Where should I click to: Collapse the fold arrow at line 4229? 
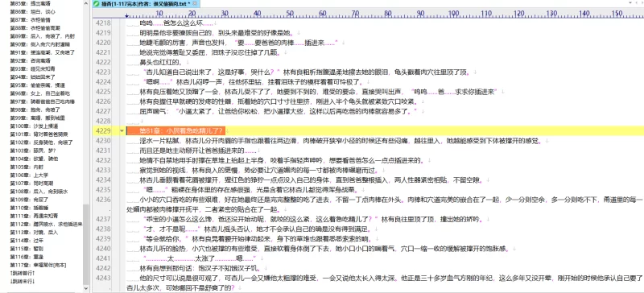tap(122, 131)
